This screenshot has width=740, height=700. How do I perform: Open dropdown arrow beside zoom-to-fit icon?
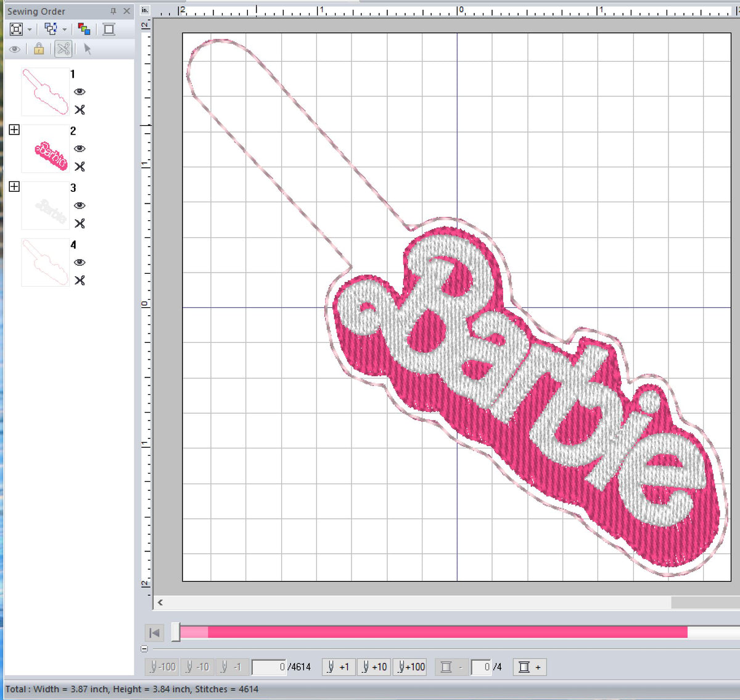30,30
